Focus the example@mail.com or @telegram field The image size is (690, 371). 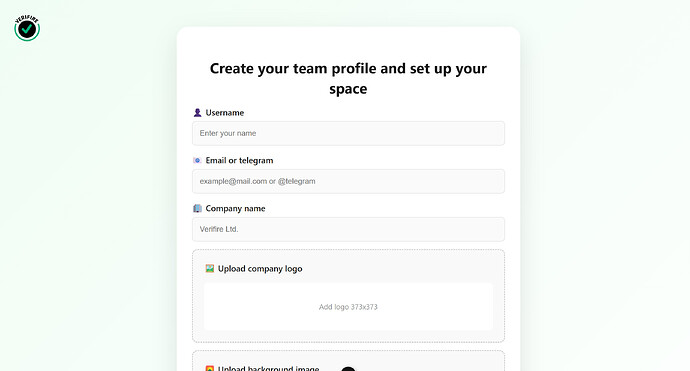349,181
